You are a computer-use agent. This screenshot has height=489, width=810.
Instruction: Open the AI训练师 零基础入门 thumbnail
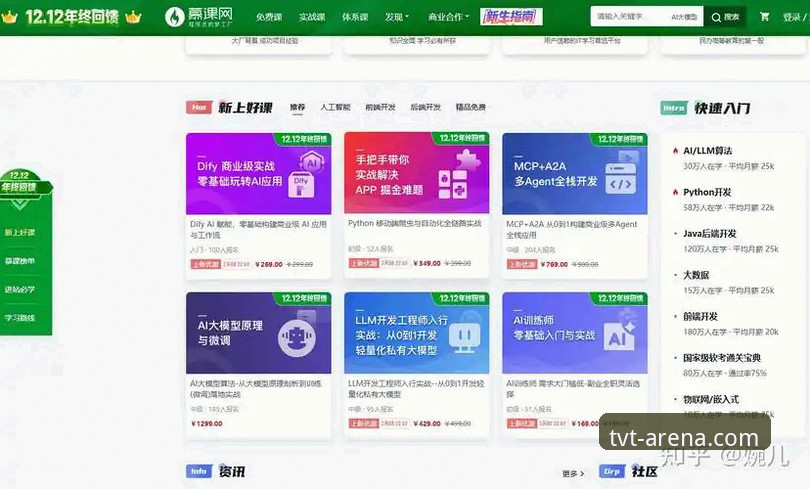coord(574,333)
